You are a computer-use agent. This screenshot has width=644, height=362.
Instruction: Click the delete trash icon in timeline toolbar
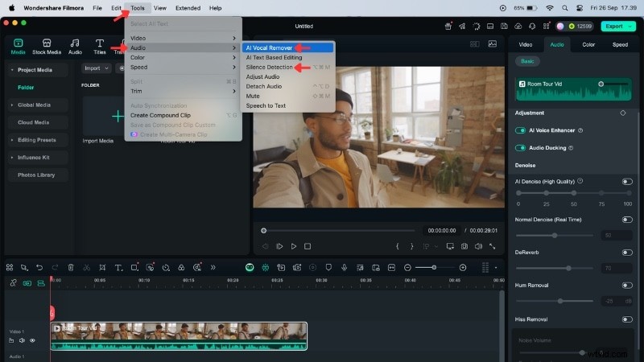[x=71, y=268]
